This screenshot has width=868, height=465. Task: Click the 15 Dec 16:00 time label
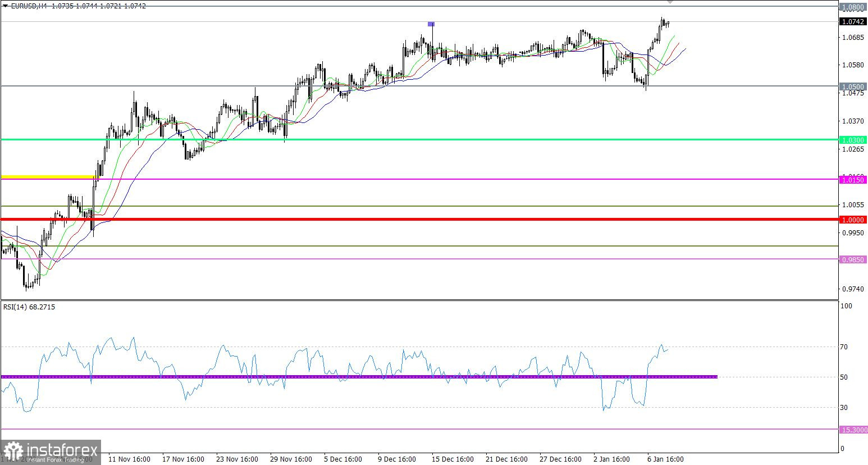[453, 459]
